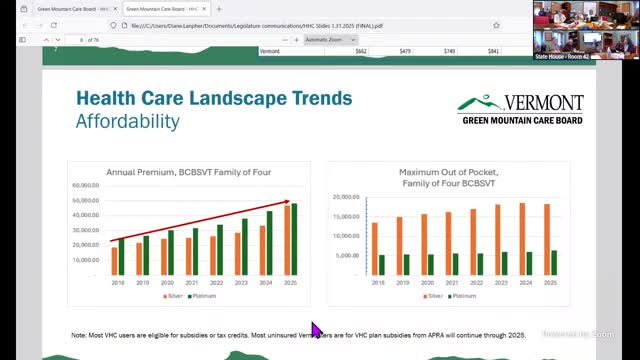Viewport: 640px width, 360px height.
Task: Click the Vermont Green Mountain Care Board logo
Action: 520,109
